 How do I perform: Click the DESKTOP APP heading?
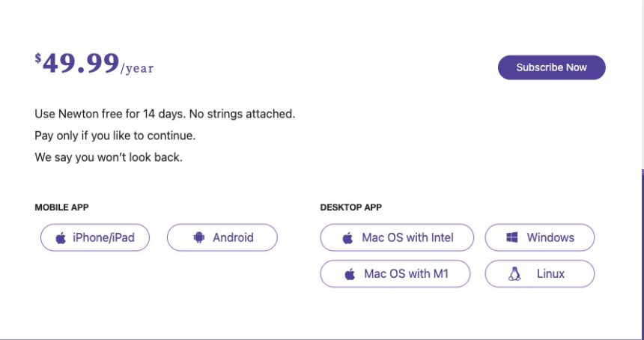(350, 207)
